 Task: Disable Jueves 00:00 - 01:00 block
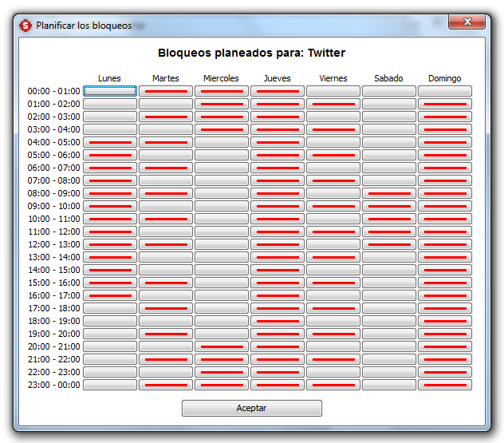278,91
